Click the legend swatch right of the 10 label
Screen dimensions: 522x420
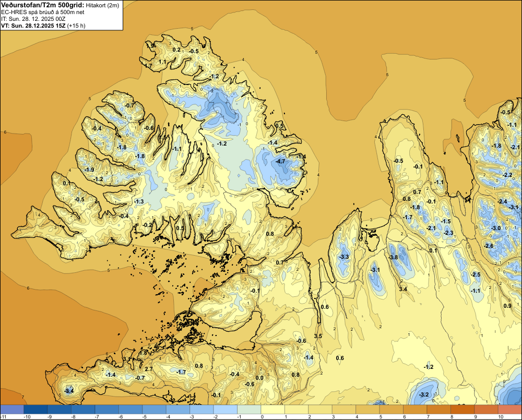[510, 409]
